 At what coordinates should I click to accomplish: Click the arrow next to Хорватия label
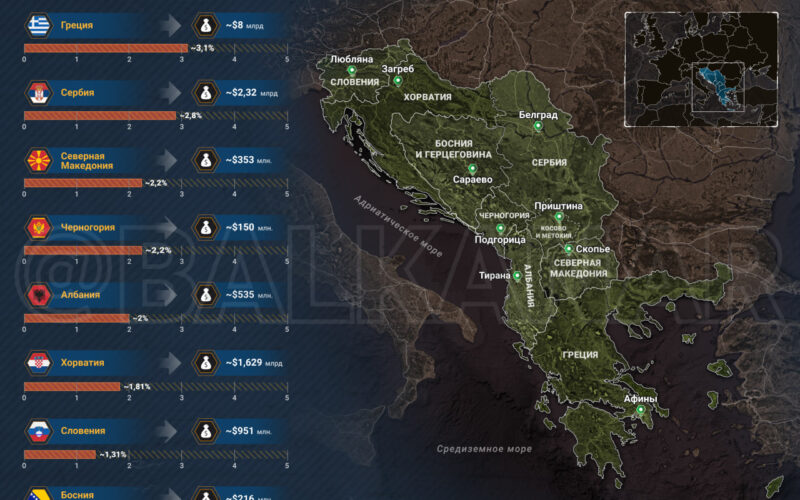169,363
